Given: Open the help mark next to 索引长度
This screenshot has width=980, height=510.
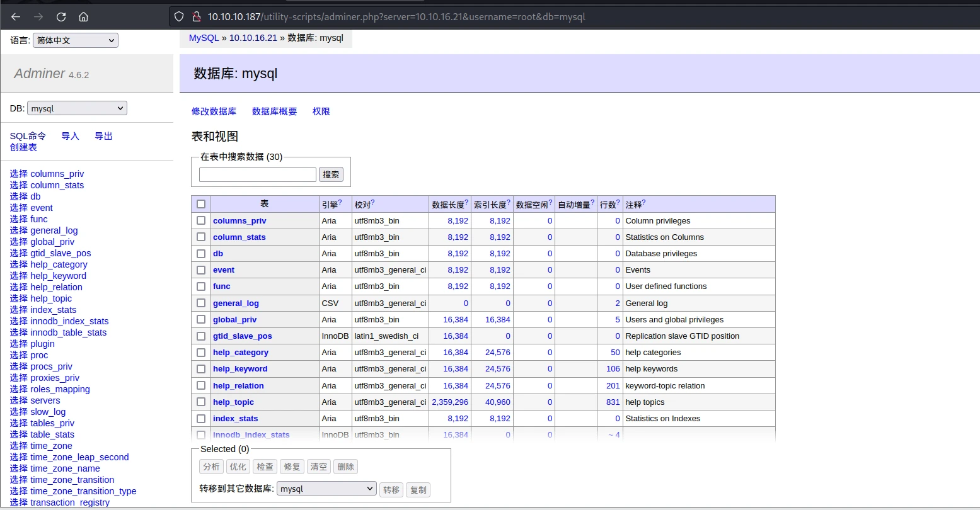Looking at the screenshot, I should click(x=509, y=202).
